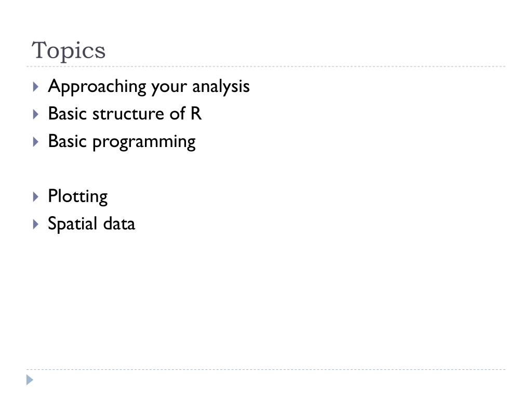Click the word programming in the third bullet
Viewport: 532px width, 399px height.
[144, 142]
